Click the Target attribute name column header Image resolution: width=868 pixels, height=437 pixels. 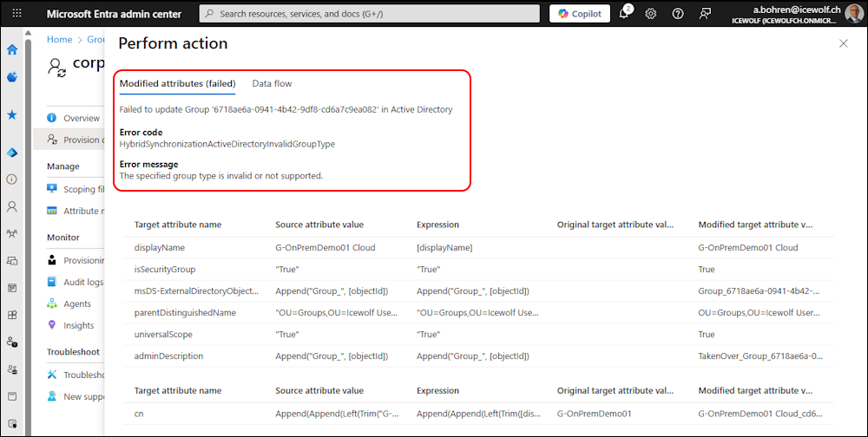click(x=177, y=225)
